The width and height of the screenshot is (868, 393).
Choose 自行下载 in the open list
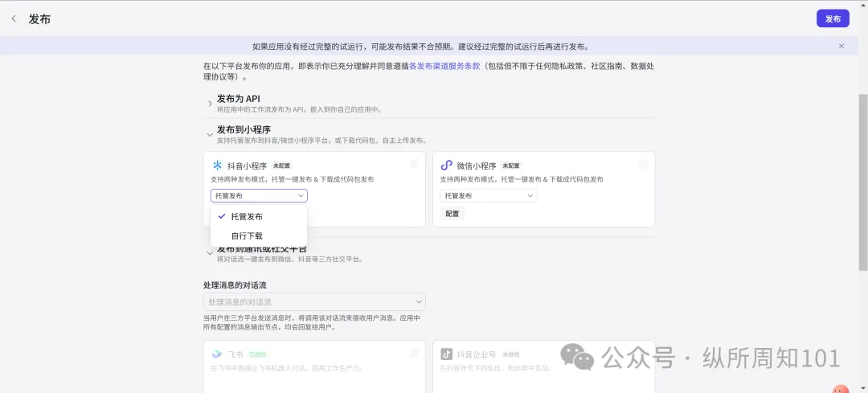259,235
